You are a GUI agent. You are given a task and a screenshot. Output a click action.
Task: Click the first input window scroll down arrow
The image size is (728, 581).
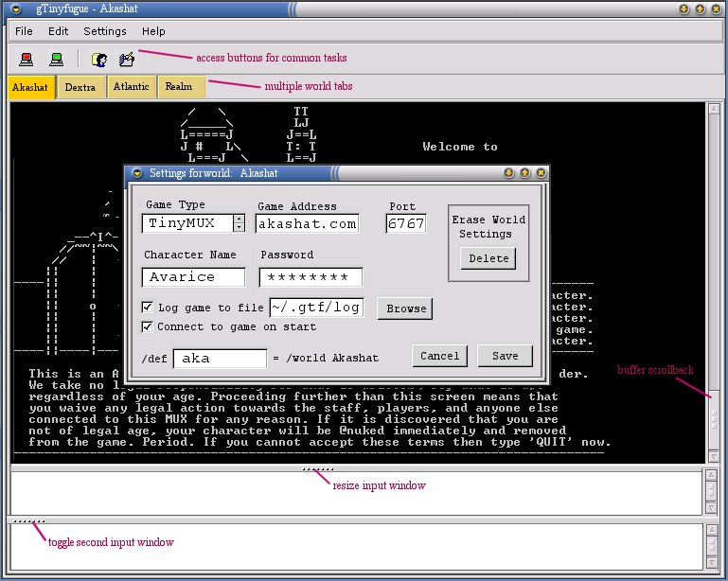click(711, 508)
